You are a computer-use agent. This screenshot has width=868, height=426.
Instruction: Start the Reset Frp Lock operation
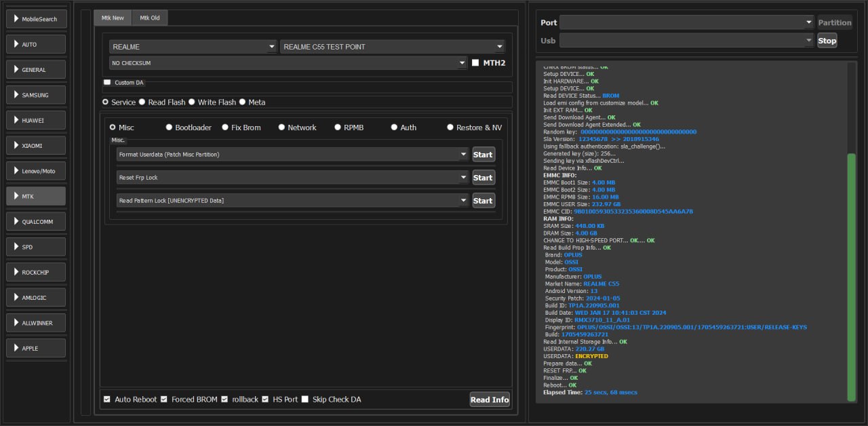pos(484,177)
